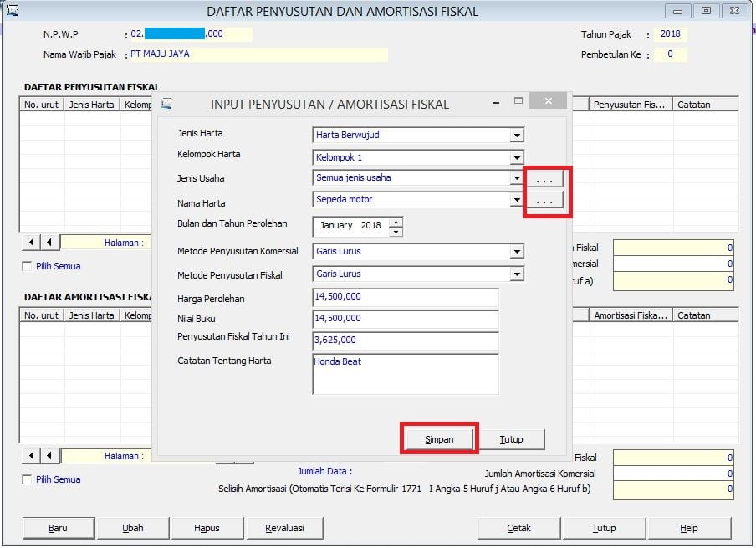The image size is (756, 548).
Task: Open Metode Penyusutan Fiskal dropdown
Action: (x=517, y=274)
